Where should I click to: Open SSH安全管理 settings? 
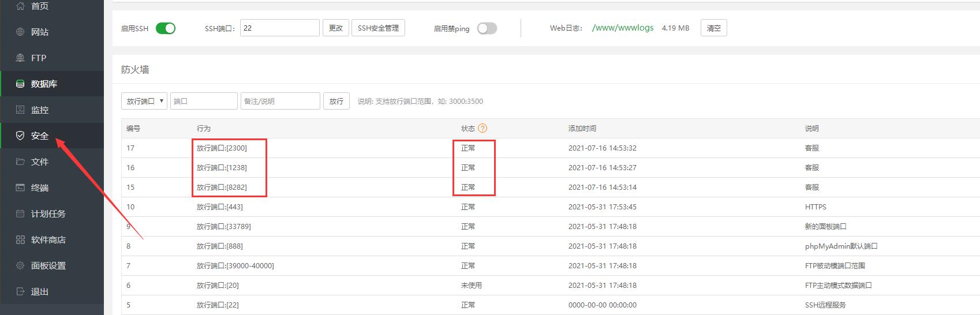pos(378,28)
